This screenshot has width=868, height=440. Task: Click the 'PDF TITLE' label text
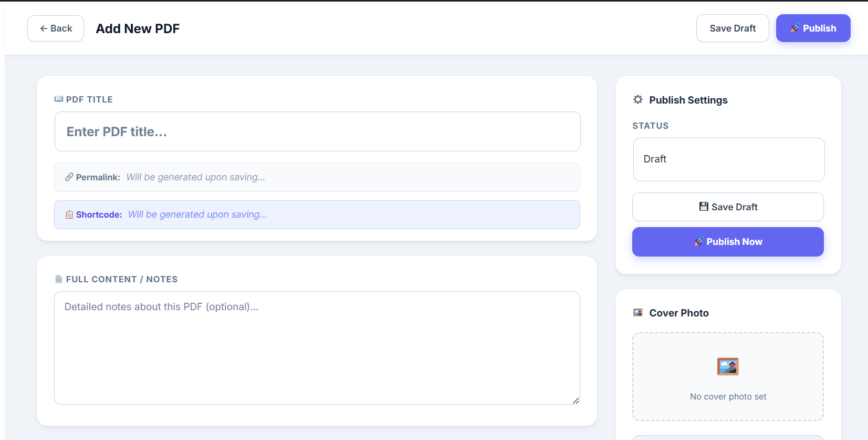pos(89,99)
